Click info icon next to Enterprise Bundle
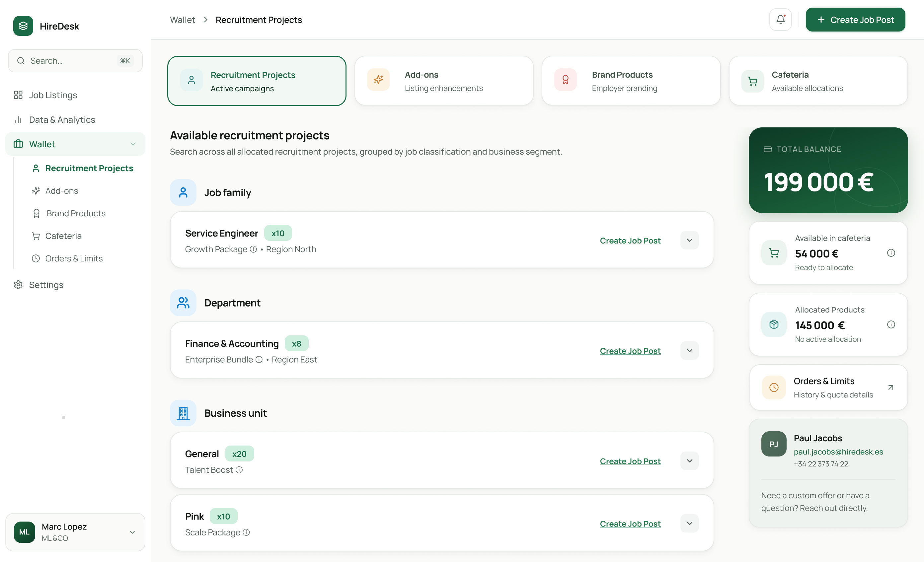 pyautogui.click(x=259, y=360)
